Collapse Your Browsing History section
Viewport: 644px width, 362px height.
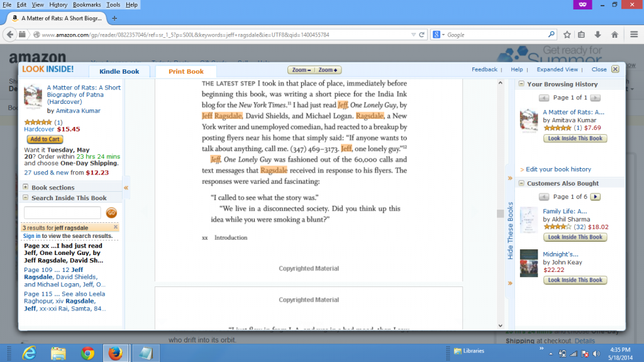pyautogui.click(x=521, y=84)
